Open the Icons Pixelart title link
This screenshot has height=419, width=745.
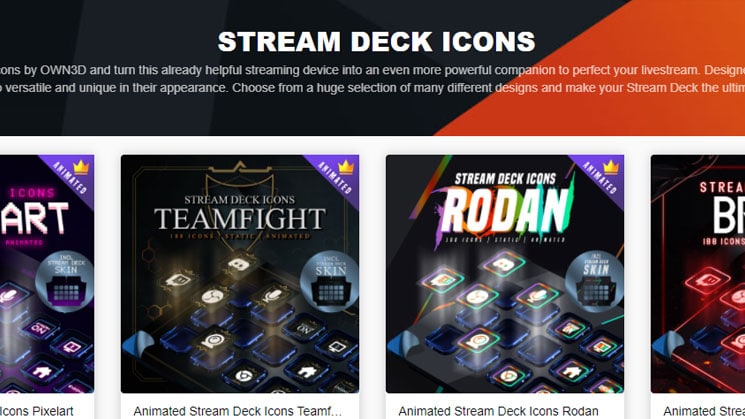[x=37, y=411]
